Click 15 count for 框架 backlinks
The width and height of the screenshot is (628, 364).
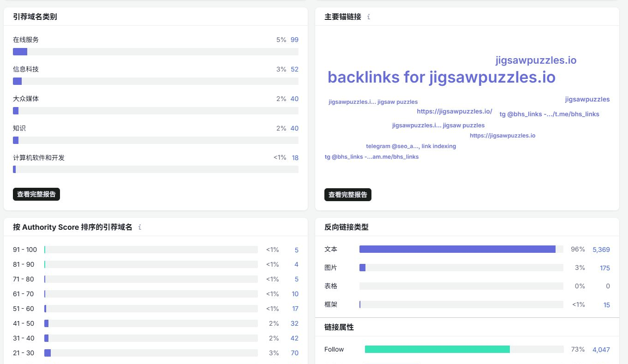607,305
